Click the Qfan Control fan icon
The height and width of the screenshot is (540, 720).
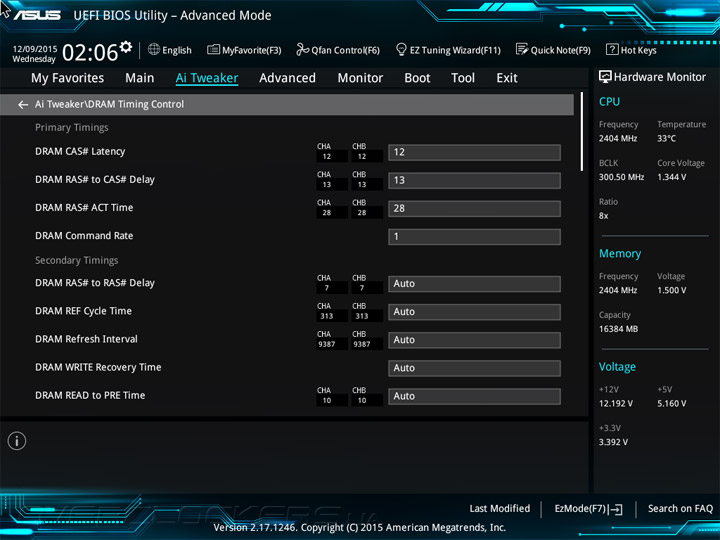point(302,49)
